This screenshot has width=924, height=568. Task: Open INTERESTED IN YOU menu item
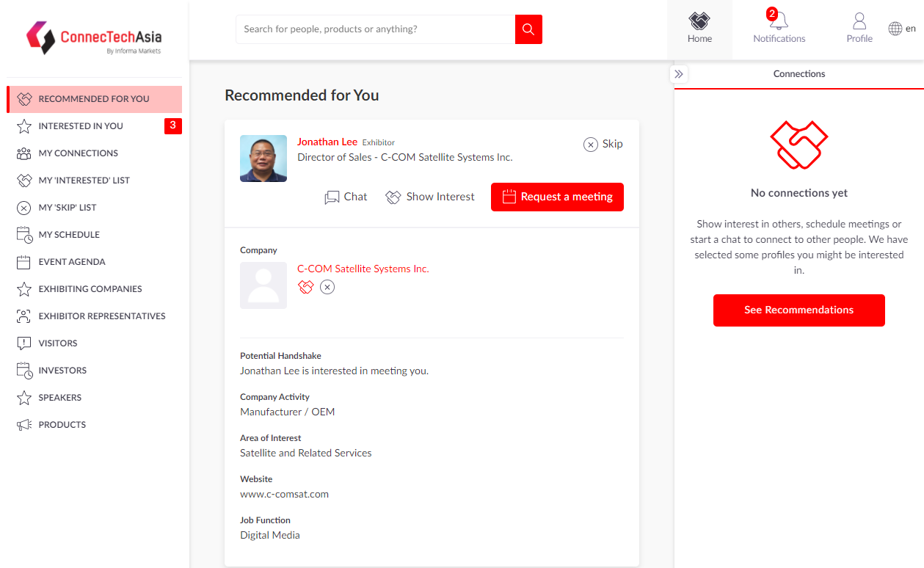click(x=94, y=126)
